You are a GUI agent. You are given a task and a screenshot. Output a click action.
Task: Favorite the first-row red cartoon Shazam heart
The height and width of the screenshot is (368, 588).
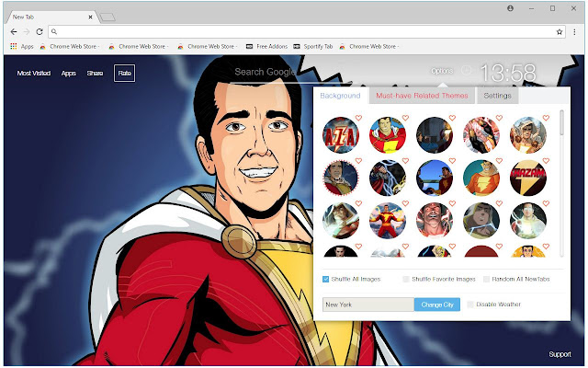(x=405, y=118)
